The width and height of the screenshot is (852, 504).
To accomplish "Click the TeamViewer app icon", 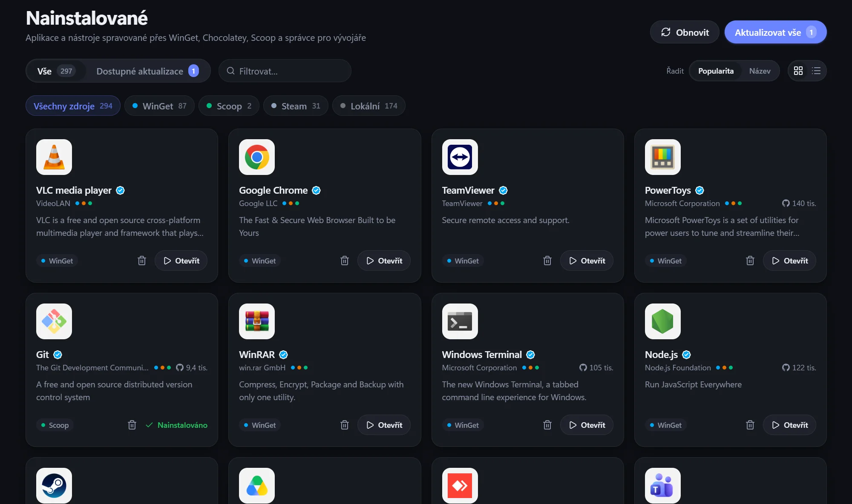I will 460,157.
